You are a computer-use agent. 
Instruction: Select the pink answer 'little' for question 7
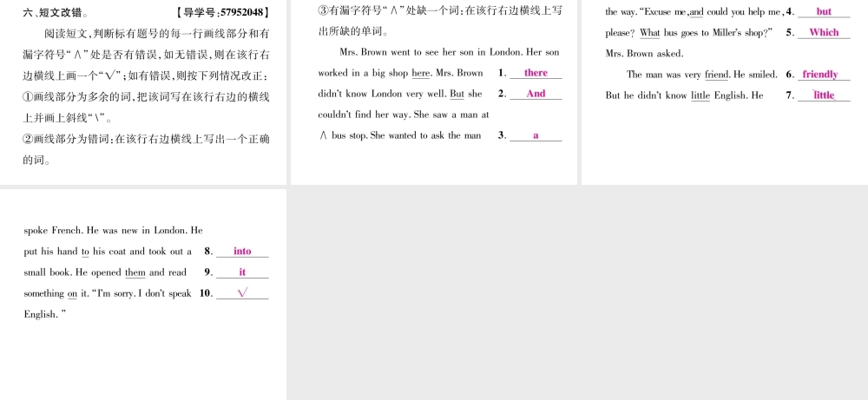pyautogui.click(x=824, y=95)
